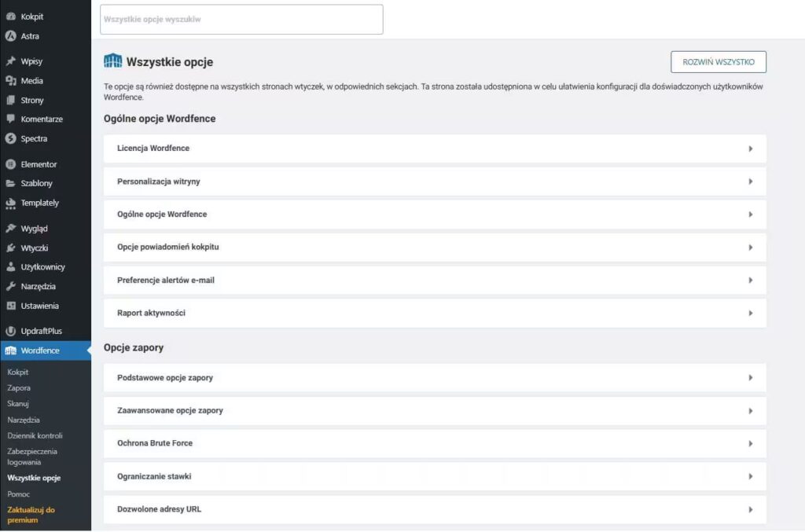
Task: Expand the Licencja Wordfence section arrow
Action: tap(751, 149)
